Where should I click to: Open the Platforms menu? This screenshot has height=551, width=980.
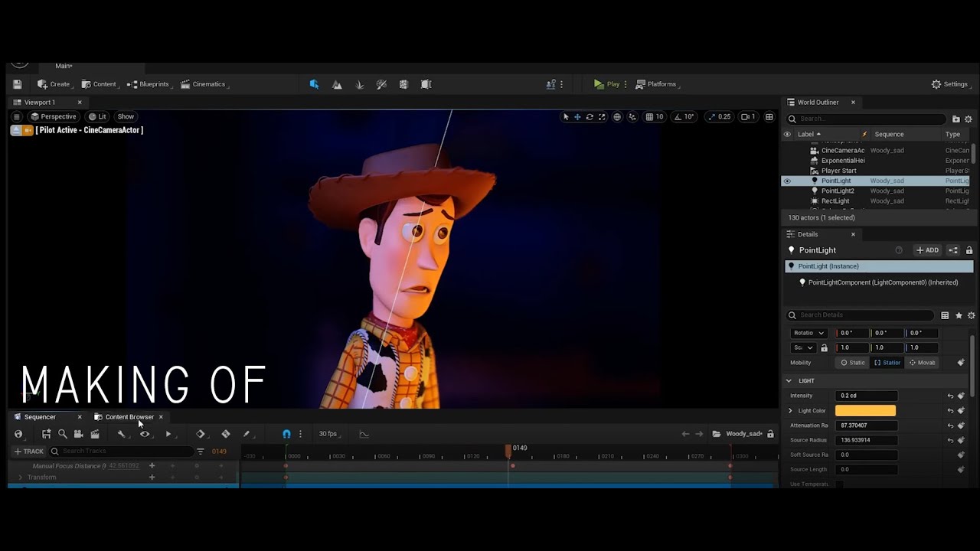656,84
